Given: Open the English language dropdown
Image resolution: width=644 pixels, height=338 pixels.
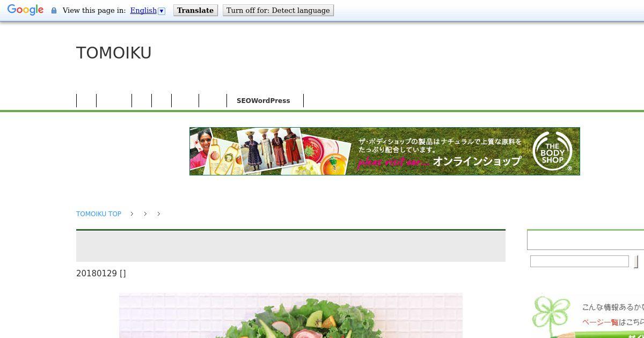Looking at the screenshot, I should coord(148,10).
